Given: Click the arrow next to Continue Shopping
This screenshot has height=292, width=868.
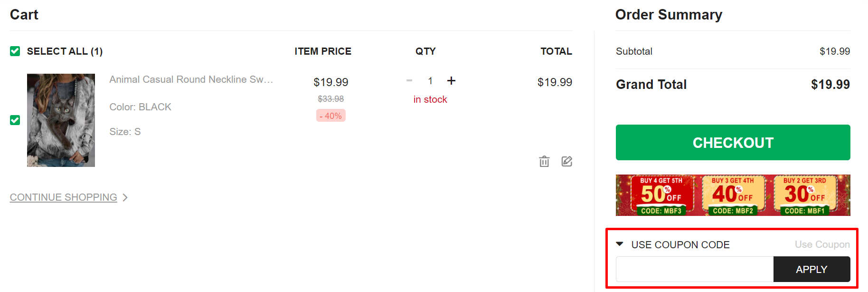Looking at the screenshot, I should (x=125, y=197).
